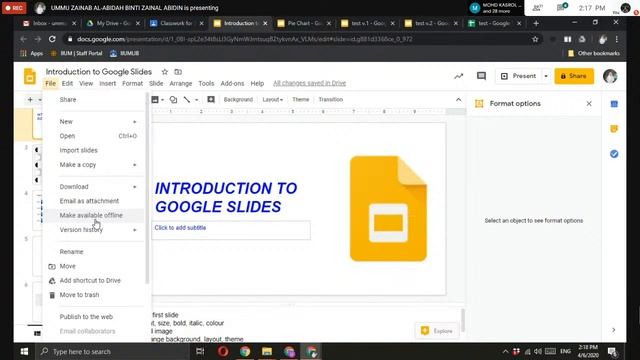Open the activity dashboard trend icon
The width and height of the screenshot is (640, 360).
pos(459,76)
